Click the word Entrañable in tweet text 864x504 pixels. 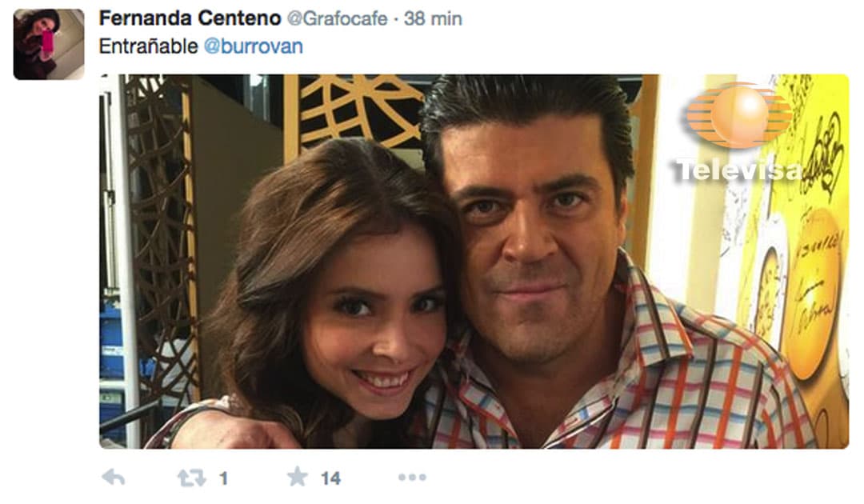[148, 46]
